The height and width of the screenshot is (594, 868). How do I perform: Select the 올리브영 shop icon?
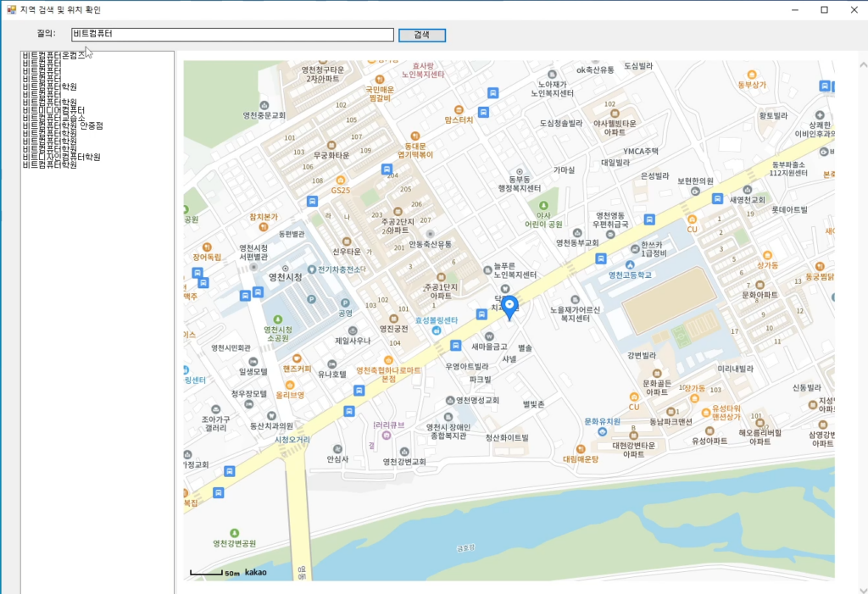[290, 385]
